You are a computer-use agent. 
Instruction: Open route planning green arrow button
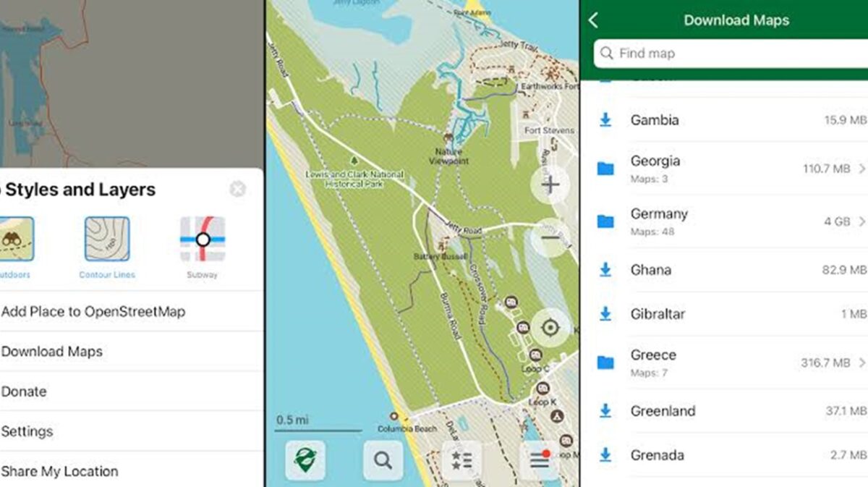click(x=305, y=460)
